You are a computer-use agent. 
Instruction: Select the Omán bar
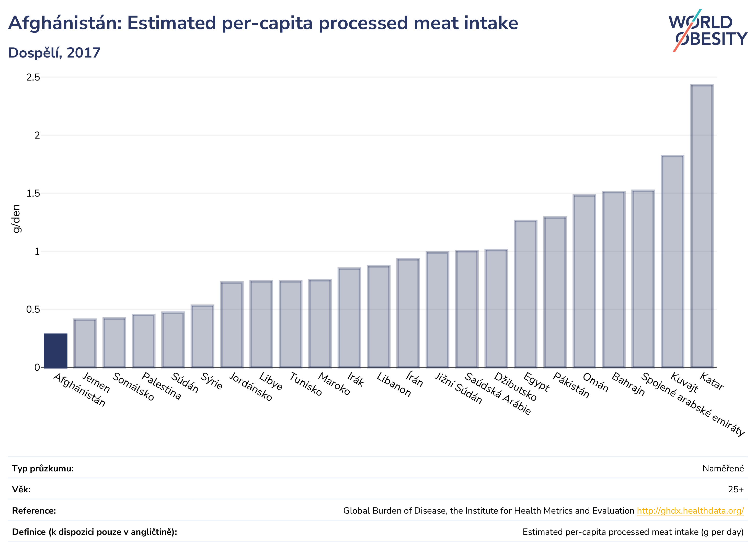pyautogui.click(x=584, y=281)
